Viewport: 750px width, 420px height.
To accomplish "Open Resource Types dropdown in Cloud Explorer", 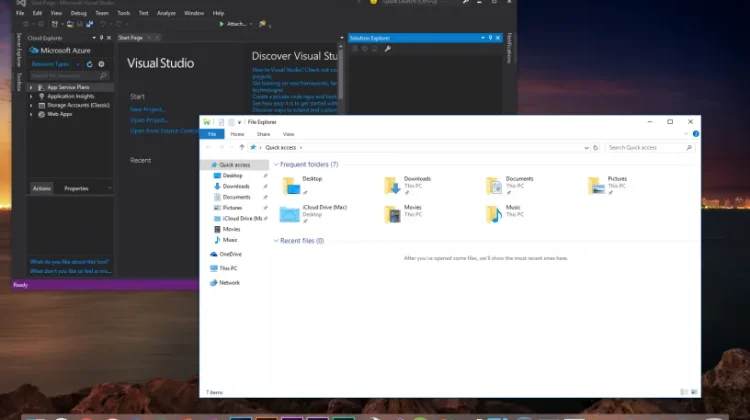I will (x=55, y=64).
